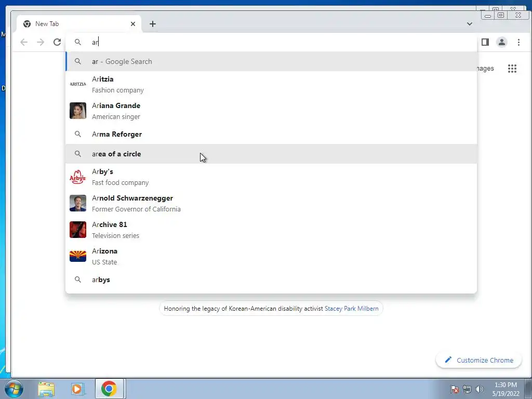The height and width of the screenshot is (399, 532).
Task: Click the network tray icon
Action: (467, 389)
